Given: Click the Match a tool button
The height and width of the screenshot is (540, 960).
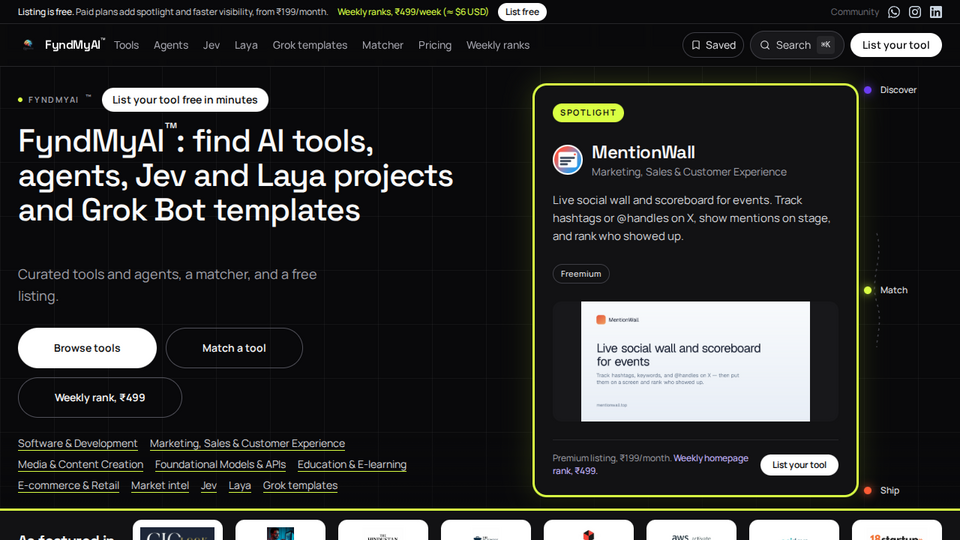Looking at the screenshot, I should (x=234, y=348).
